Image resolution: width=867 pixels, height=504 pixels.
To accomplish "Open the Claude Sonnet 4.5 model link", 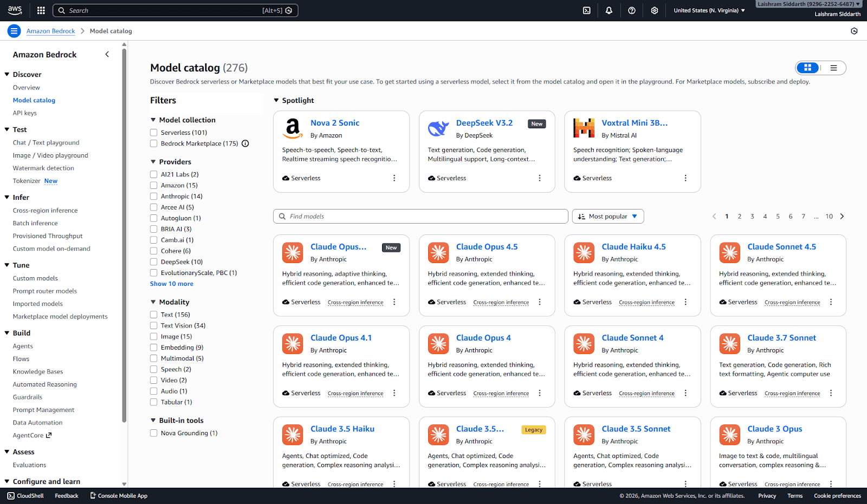I will click(781, 246).
